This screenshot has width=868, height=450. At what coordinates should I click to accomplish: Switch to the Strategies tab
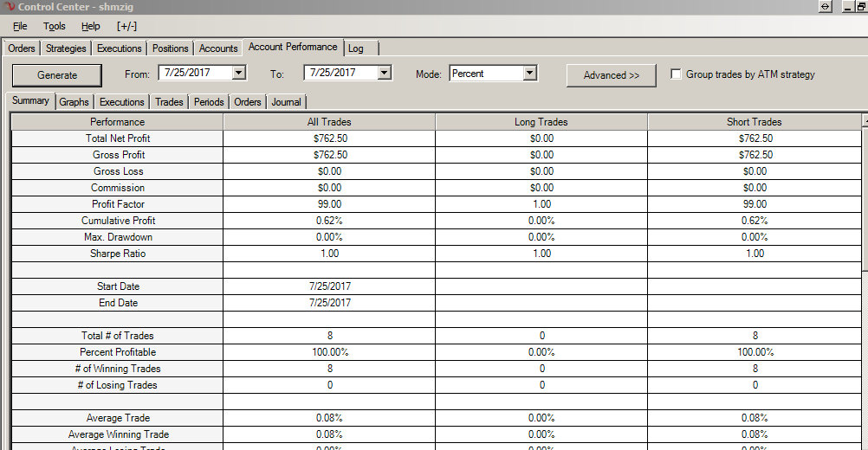click(x=66, y=48)
